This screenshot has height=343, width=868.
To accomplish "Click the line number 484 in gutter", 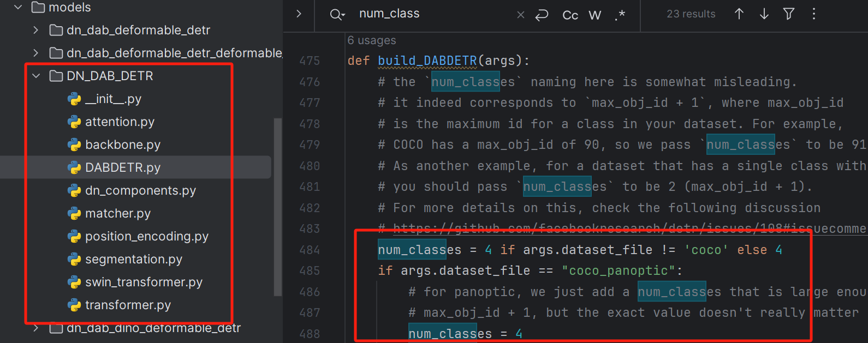I will pyautogui.click(x=310, y=250).
